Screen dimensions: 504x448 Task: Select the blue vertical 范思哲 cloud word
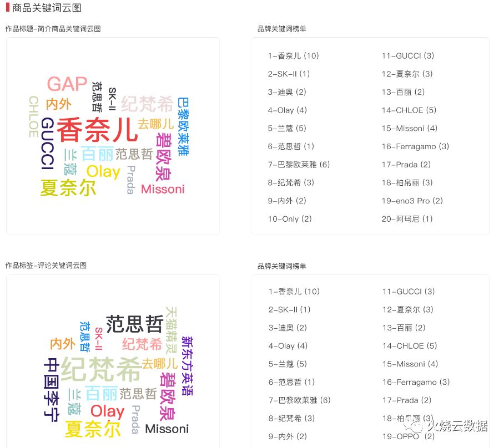85,336
